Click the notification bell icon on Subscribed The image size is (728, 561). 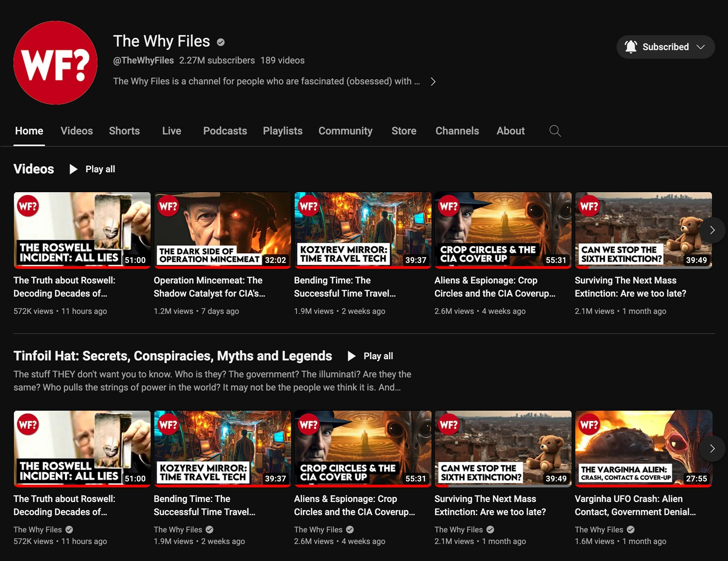point(631,47)
